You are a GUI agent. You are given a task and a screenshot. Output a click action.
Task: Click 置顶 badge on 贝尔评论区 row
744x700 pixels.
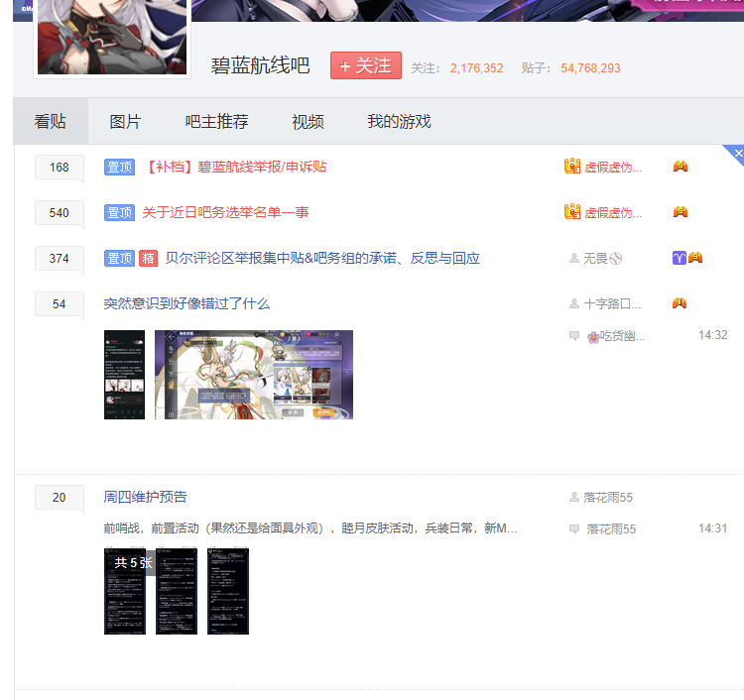click(x=120, y=258)
